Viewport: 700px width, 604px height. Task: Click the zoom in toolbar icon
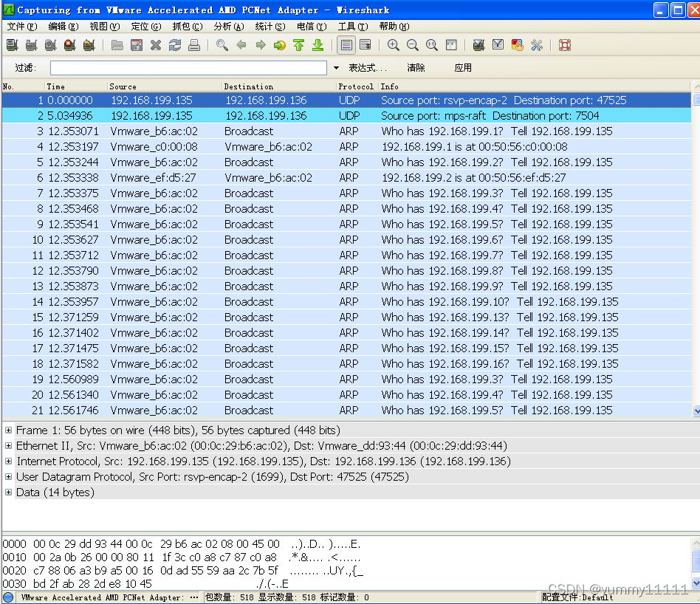point(394,45)
